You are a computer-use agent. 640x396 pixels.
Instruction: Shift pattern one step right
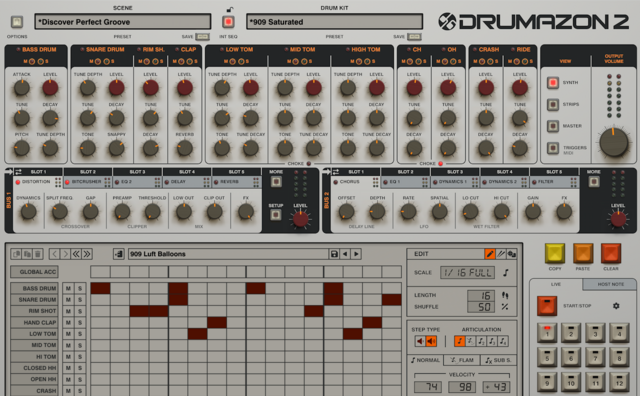tap(65, 254)
